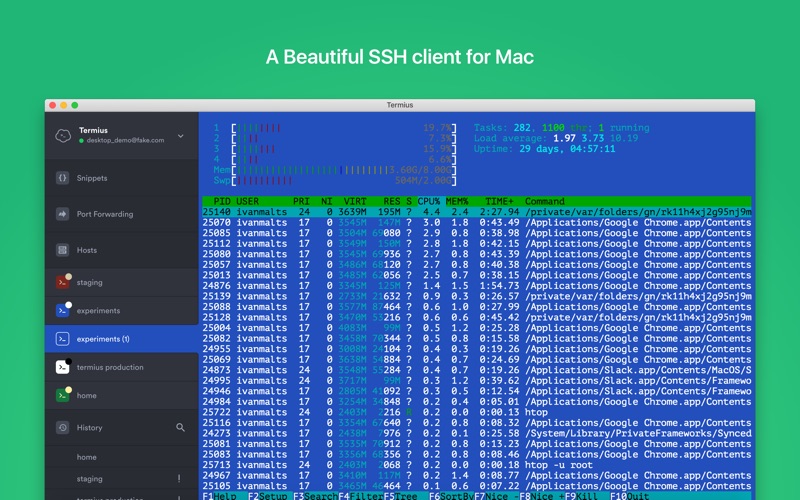Click the CPU% column header

tap(431, 201)
